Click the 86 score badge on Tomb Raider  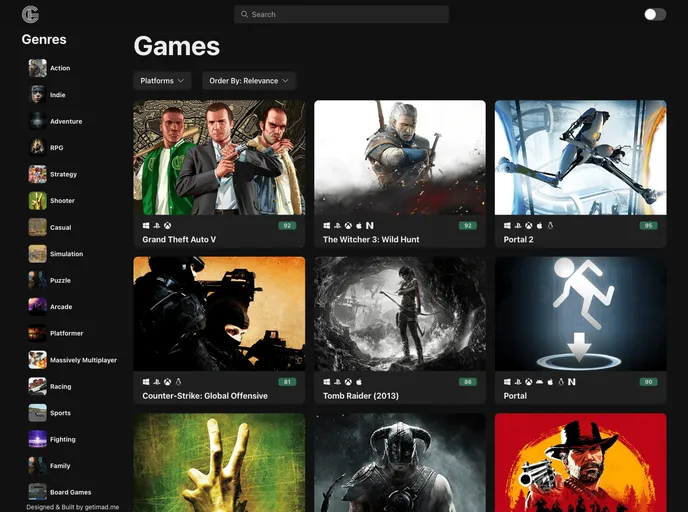click(x=468, y=382)
